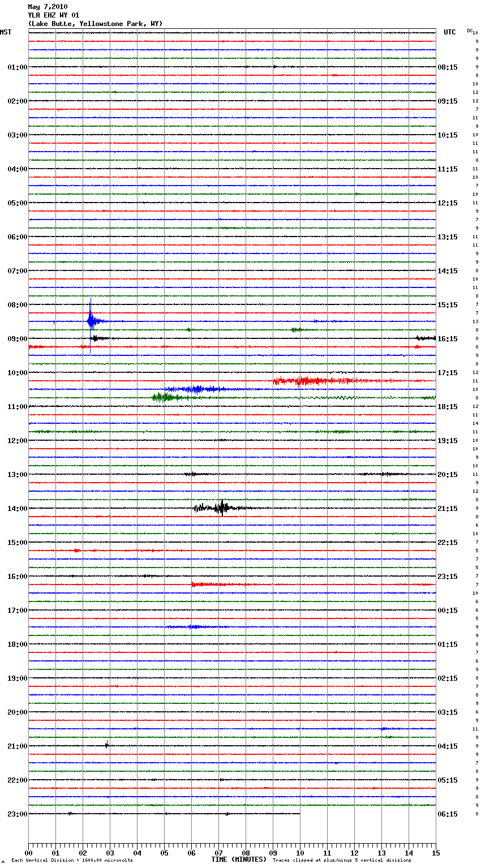Click the 15:15 UTC time label
This screenshot has height=868, width=481.
pos(448,305)
